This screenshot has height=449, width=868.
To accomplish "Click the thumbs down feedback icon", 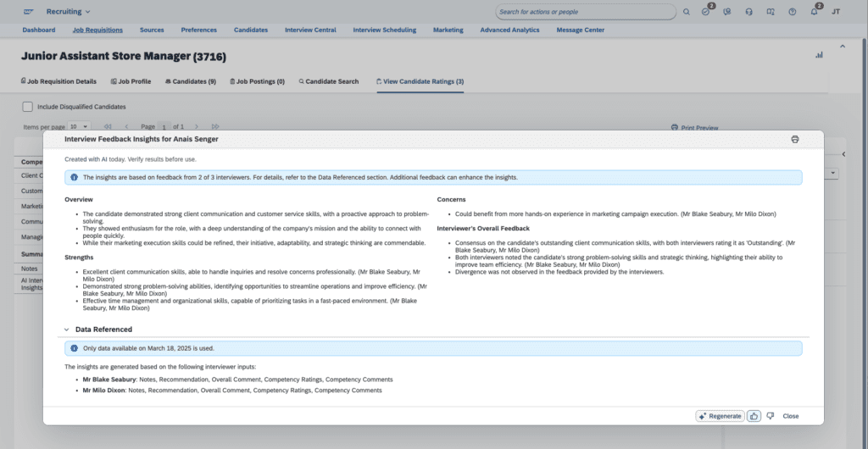I will [770, 416].
